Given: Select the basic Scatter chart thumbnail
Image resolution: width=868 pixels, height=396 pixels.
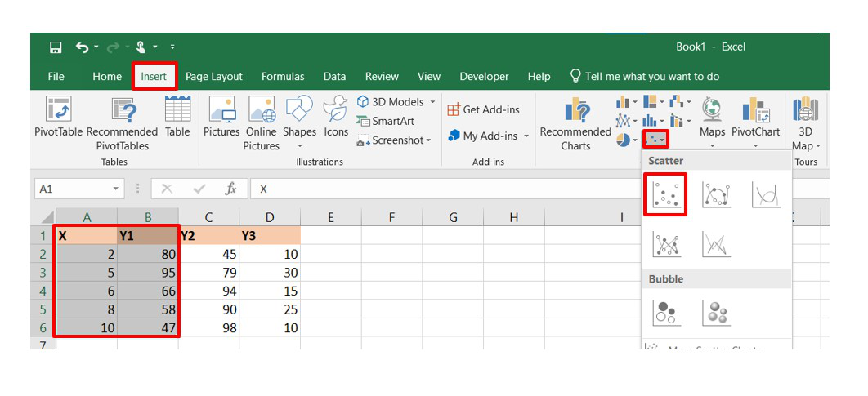Looking at the screenshot, I should (x=668, y=194).
